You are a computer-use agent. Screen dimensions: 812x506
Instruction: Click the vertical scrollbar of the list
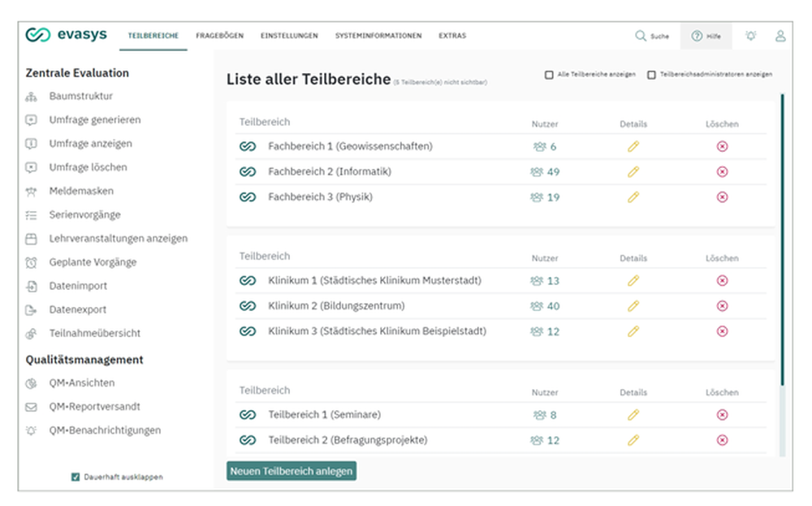click(782, 240)
